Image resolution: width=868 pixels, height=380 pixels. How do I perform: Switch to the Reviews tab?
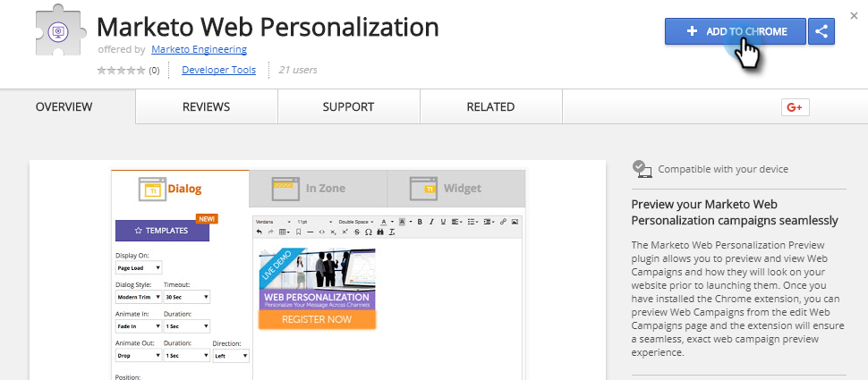tap(207, 106)
